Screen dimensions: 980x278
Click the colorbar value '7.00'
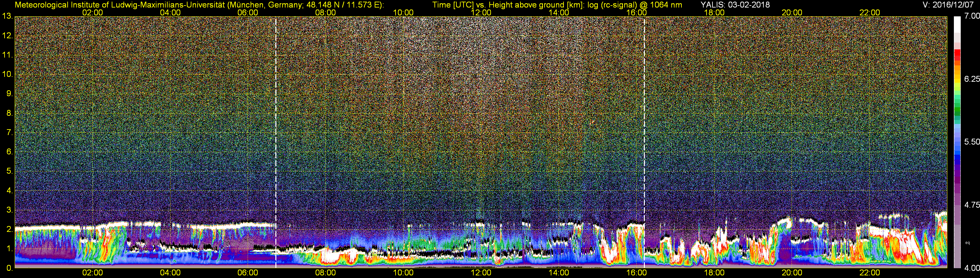pos(972,16)
